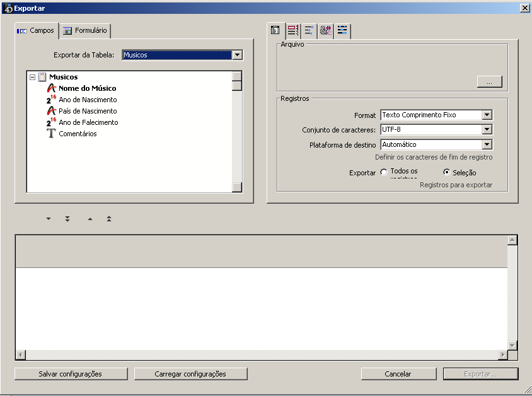Select the "Todos os registros" radio button
The height and width of the screenshot is (396, 532).
(384, 172)
